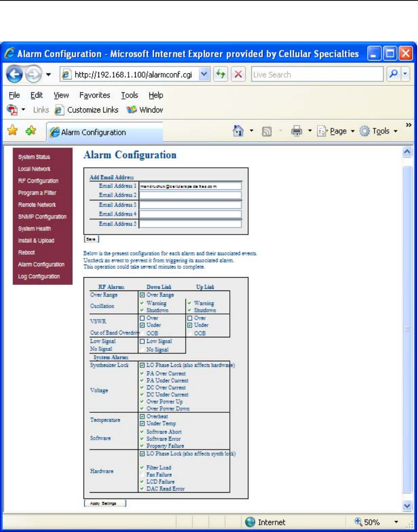418x532 pixels.
Task: Expand the Print button dropdown arrow
Action: pyautogui.click(x=310, y=131)
